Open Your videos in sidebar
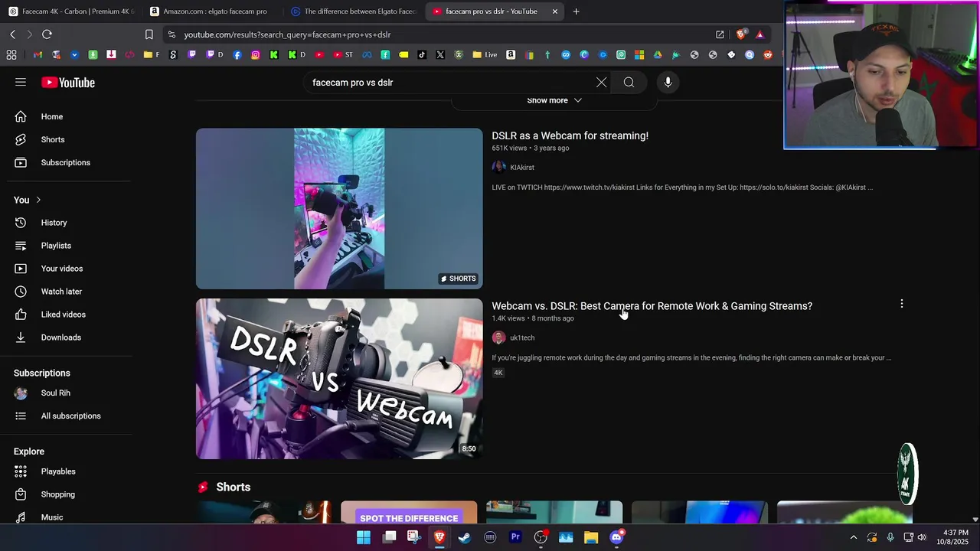This screenshot has width=980, height=551. (69, 269)
